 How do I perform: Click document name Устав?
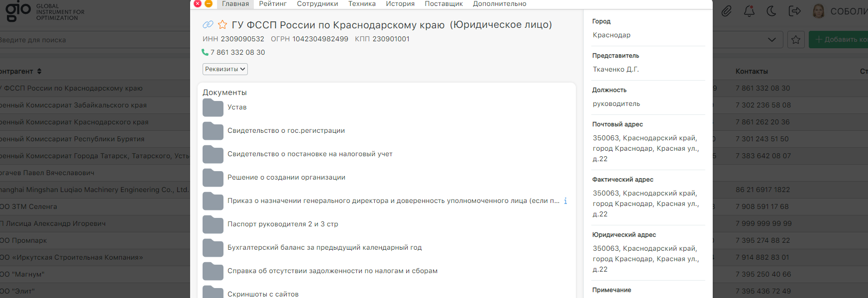pyautogui.click(x=237, y=107)
